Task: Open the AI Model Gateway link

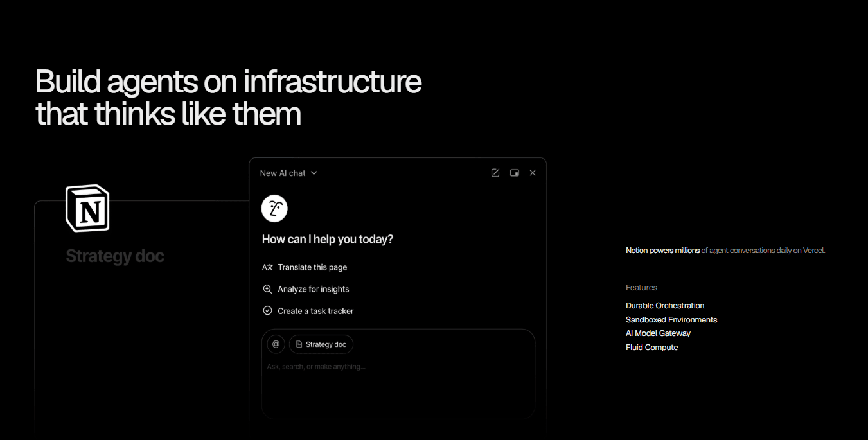Action: point(658,333)
